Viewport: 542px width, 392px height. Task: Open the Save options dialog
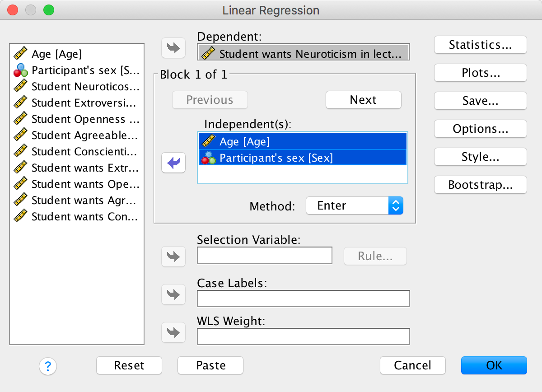(480, 101)
